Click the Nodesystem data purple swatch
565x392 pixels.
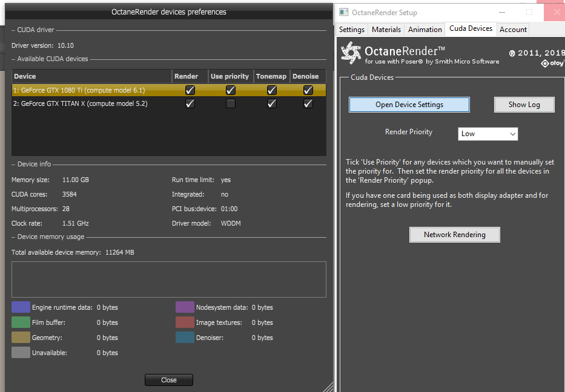tap(185, 307)
